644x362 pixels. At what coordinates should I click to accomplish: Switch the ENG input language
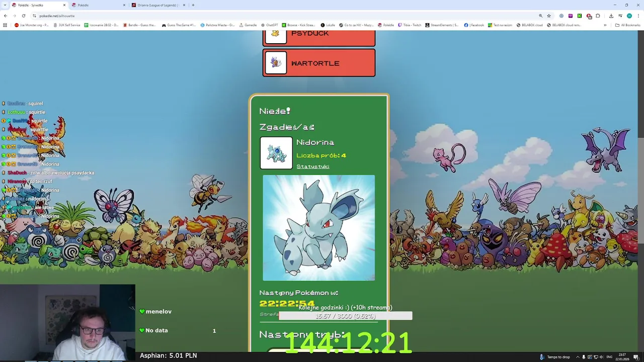click(610, 357)
